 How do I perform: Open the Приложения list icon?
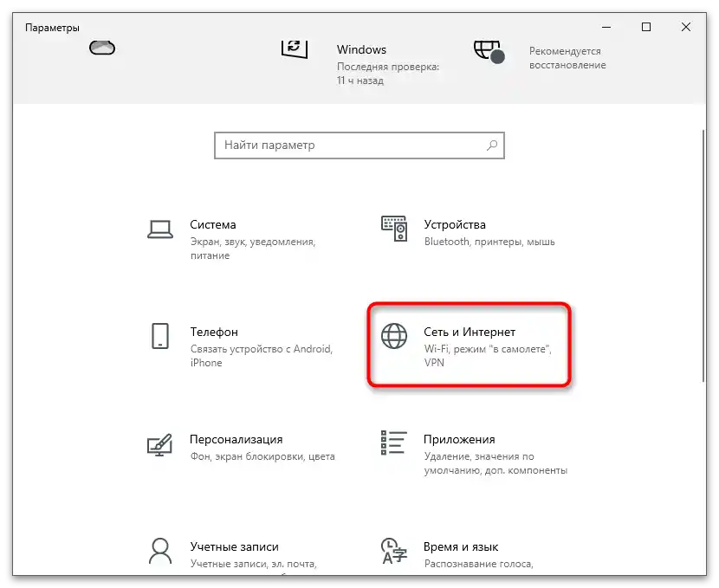pyautogui.click(x=394, y=443)
